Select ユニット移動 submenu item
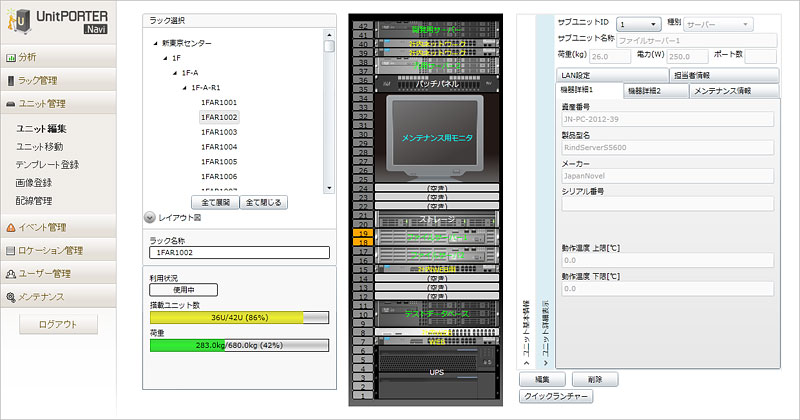 (x=39, y=146)
